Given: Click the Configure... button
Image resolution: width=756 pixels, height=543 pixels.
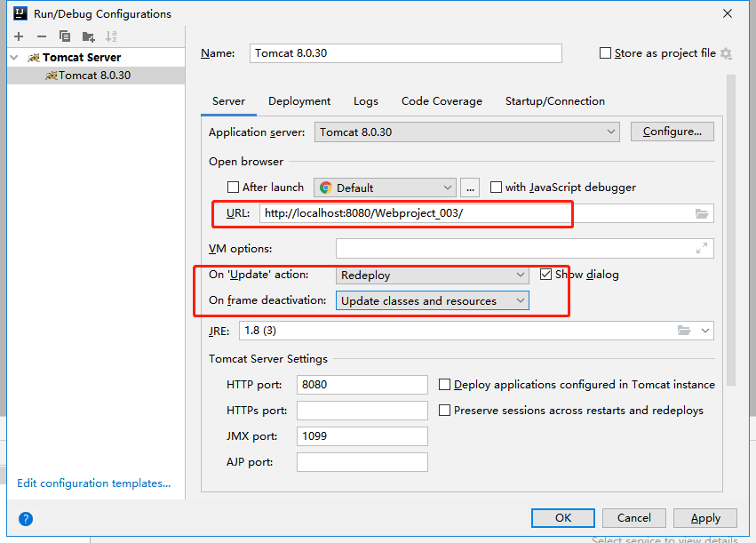Looking at the screenshot, I should 672,132.
